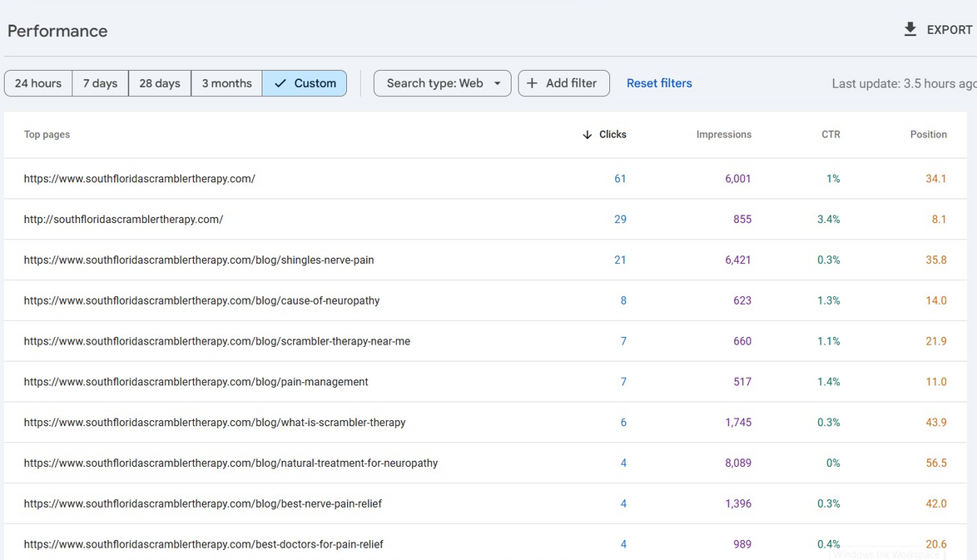
Task: Sort by the CTR column header
Action: point(831,135)
